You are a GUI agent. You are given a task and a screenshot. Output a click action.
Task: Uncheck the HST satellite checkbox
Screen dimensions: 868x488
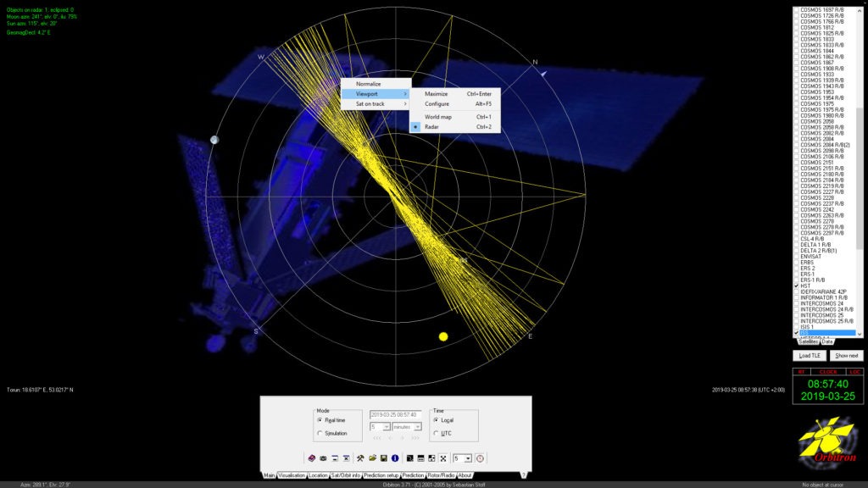[x=797, y=286]
